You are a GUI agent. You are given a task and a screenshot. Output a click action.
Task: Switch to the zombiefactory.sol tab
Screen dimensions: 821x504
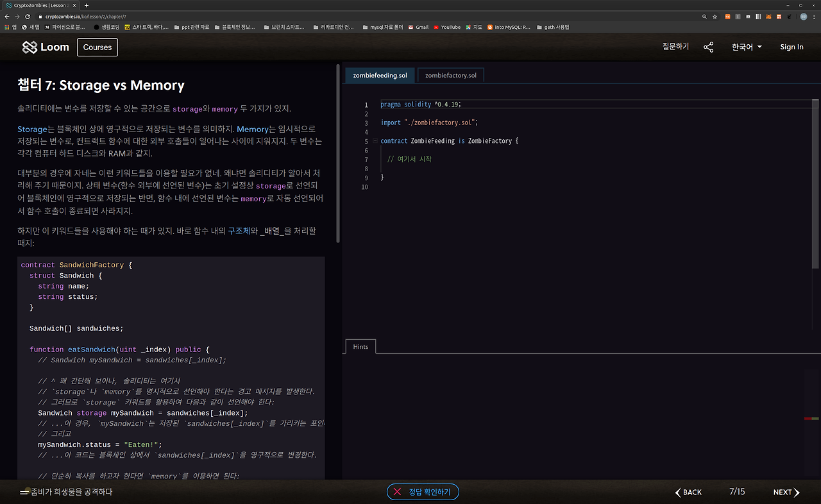tap(450, 75)
